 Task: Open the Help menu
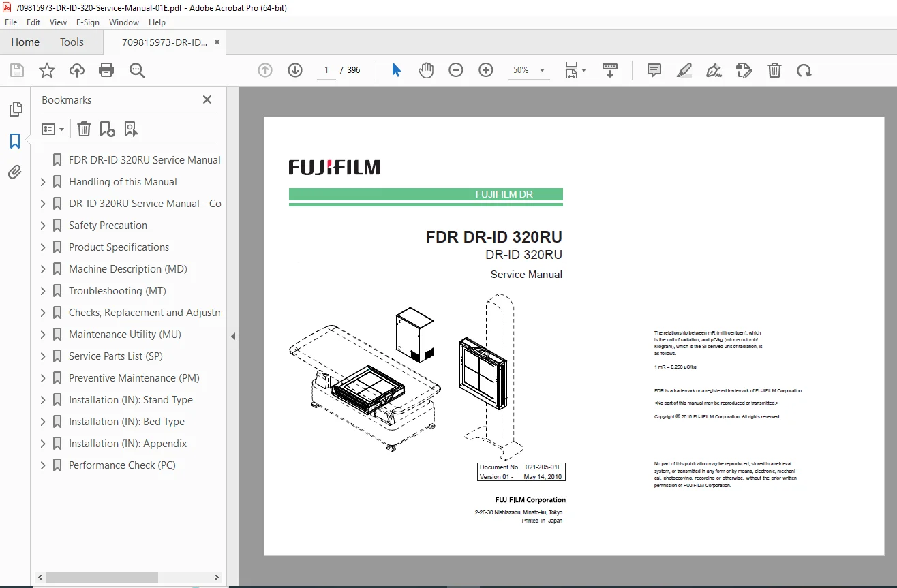[x=157, y=22]
